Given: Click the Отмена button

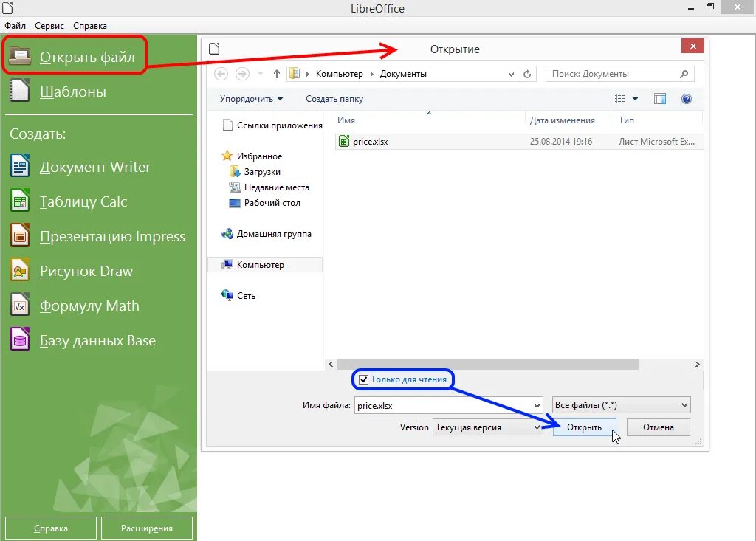Looking at the screenshot, I should [658, 427].
